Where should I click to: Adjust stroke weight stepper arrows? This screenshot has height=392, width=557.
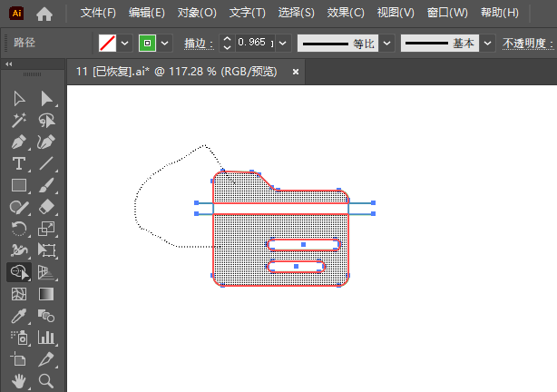tap(228, 43)
